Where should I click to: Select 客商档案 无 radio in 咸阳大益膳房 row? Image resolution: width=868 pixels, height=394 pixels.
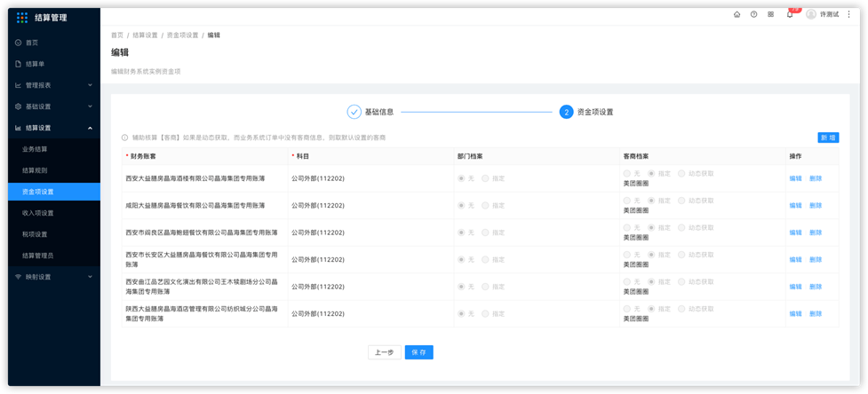(x=626, y=200)
